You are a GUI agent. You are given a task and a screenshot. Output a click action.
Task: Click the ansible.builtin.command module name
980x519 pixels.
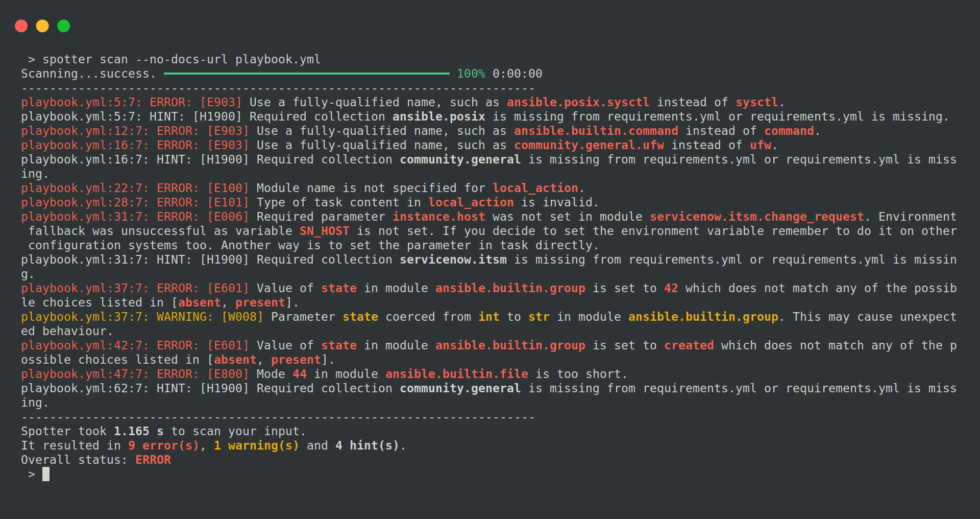coord(596,131)
